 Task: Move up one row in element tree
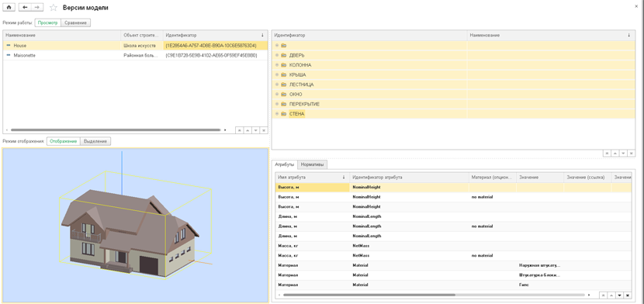[x=615, y=153]
